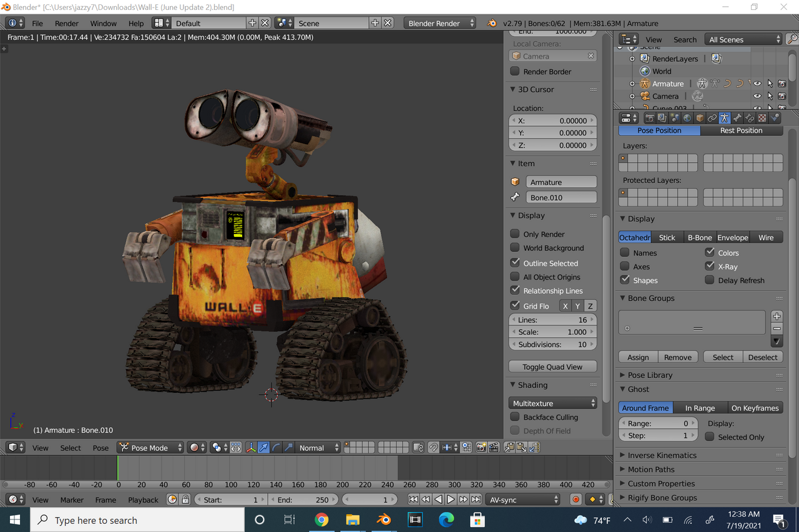Expand the Armature tree node in outliner
Screen dimensions: 799x532
632,84
